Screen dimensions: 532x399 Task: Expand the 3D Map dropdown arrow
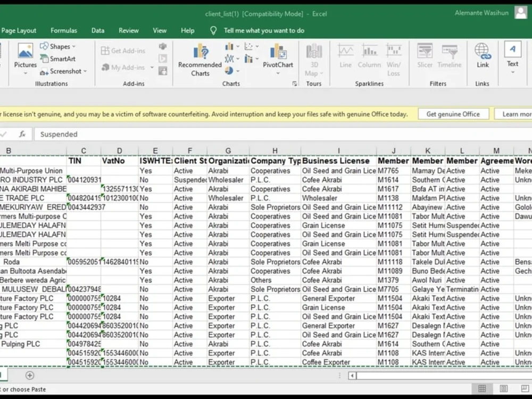[321, 73]
